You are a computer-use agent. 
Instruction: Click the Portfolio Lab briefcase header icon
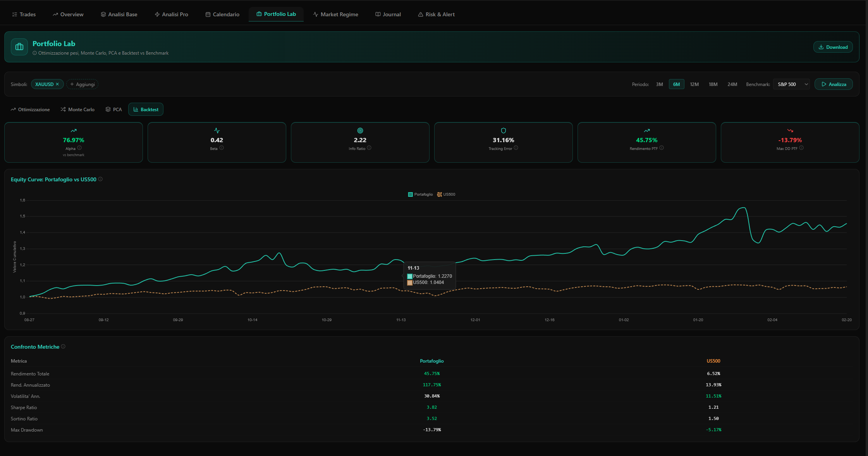click(19, 47)
